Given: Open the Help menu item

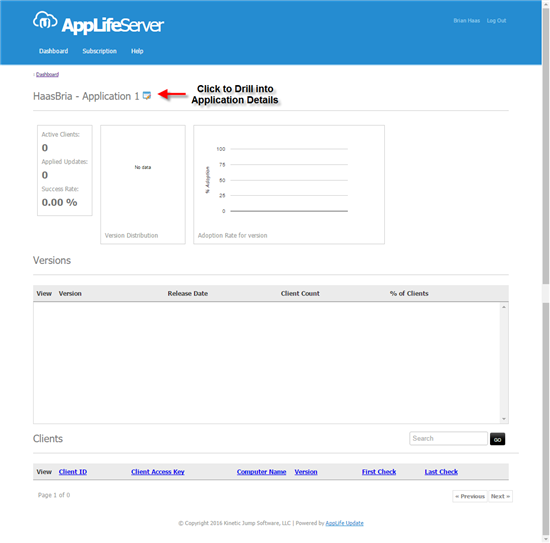Looking at the screenshot, I should (x=137, y=51).
